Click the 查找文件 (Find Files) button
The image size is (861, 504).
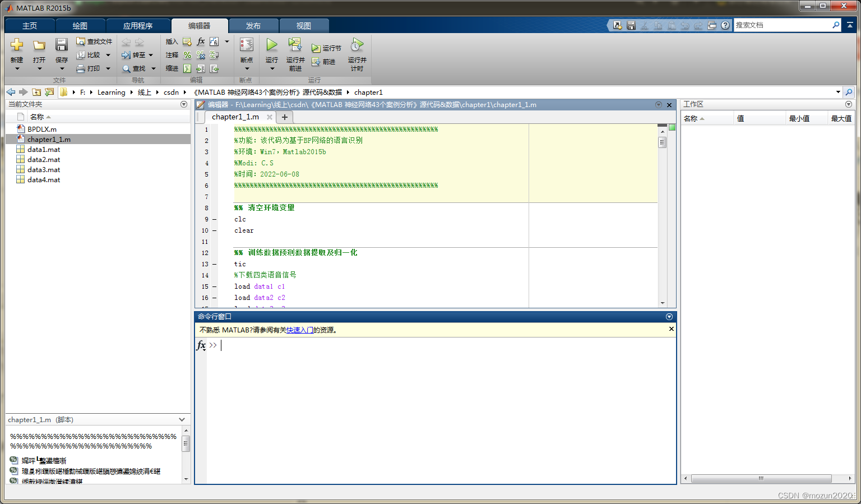pyautogui.click(x=94, y=41)
